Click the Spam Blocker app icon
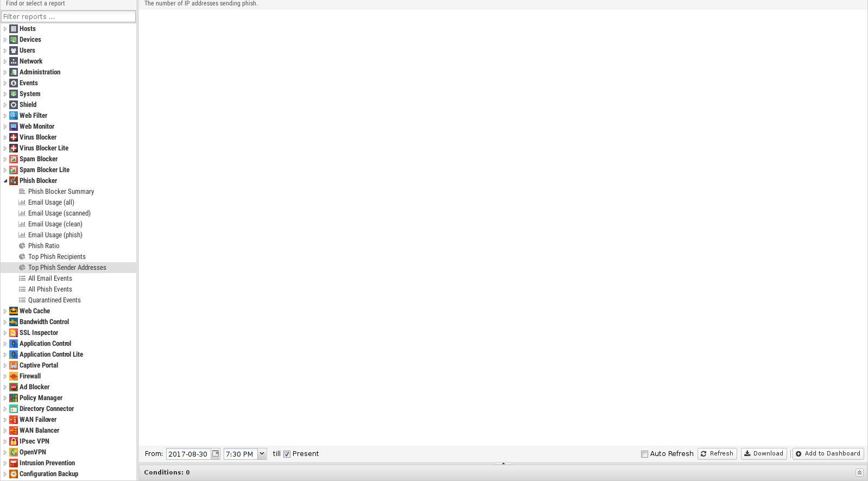 (x=14, y=159)
